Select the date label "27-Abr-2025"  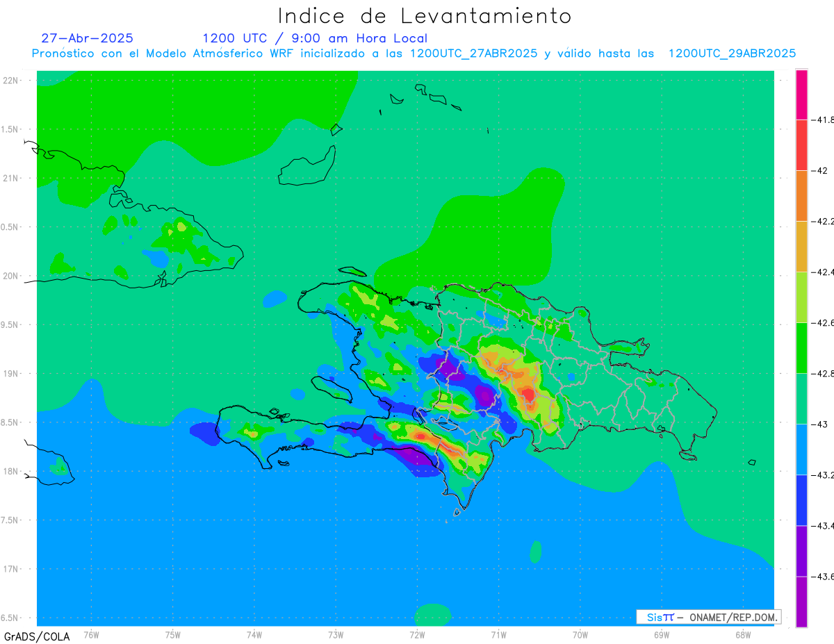[x=88, y=38]
